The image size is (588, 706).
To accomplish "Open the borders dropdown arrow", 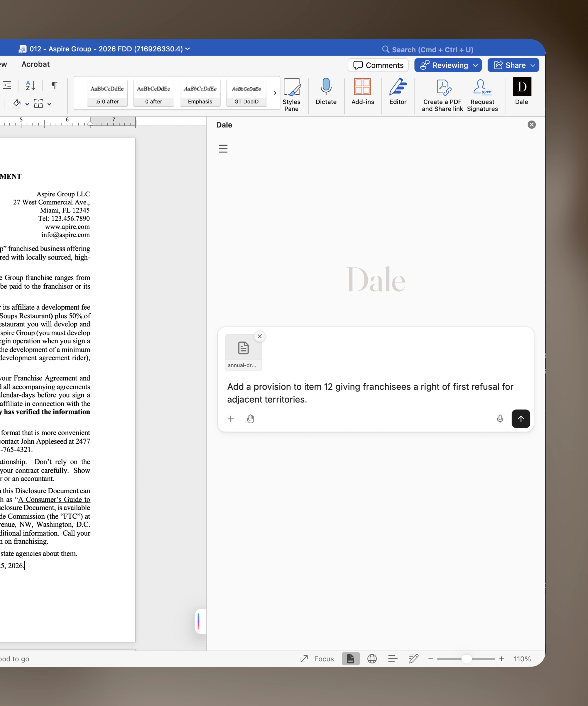I will point(49,104).
